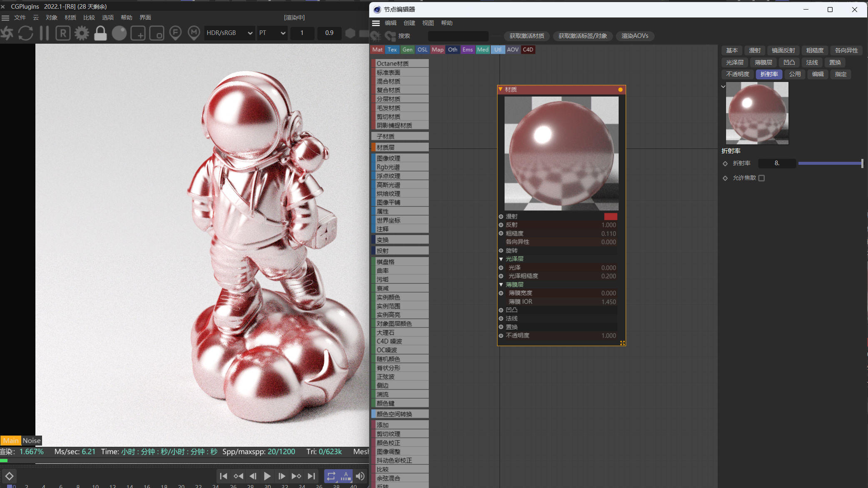Click the red 漫射 color swatch
This screenshot has height=488, width=868.
(x=610, y=216)
